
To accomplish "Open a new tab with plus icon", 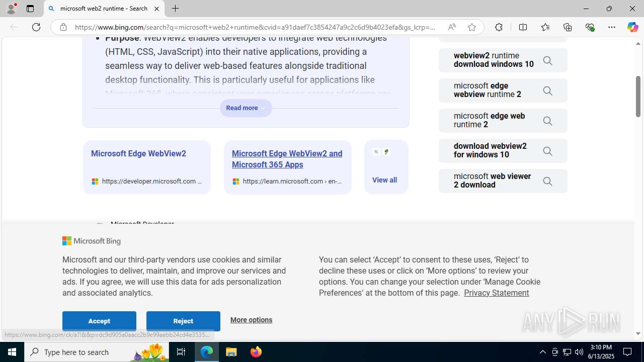I will (x=175, y=9).
